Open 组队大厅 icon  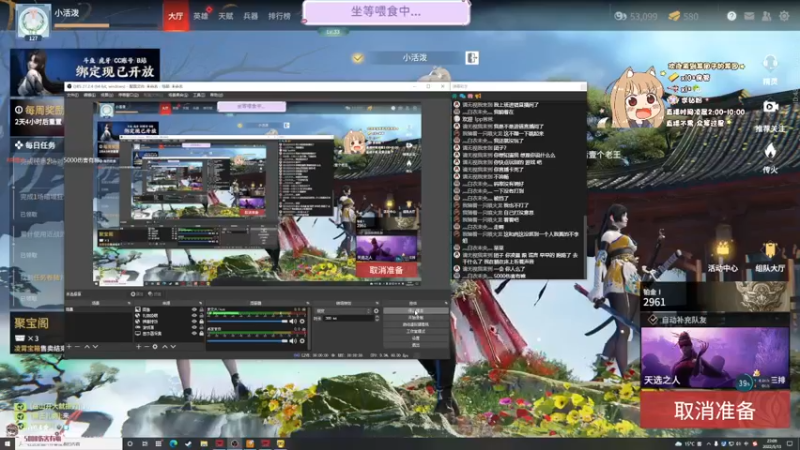point(770,250)
